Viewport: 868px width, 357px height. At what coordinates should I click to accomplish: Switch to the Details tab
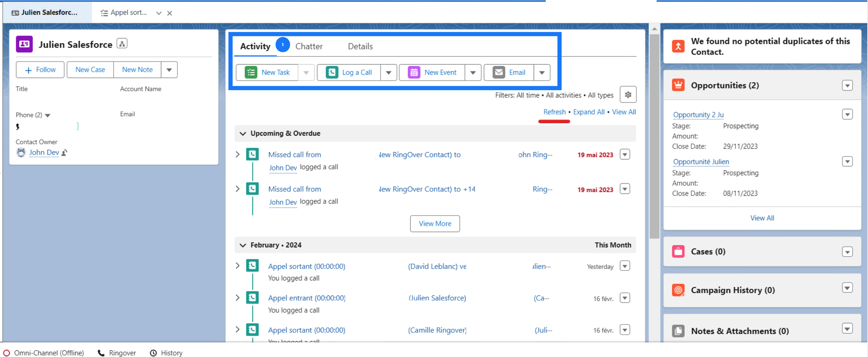(360, 46)
